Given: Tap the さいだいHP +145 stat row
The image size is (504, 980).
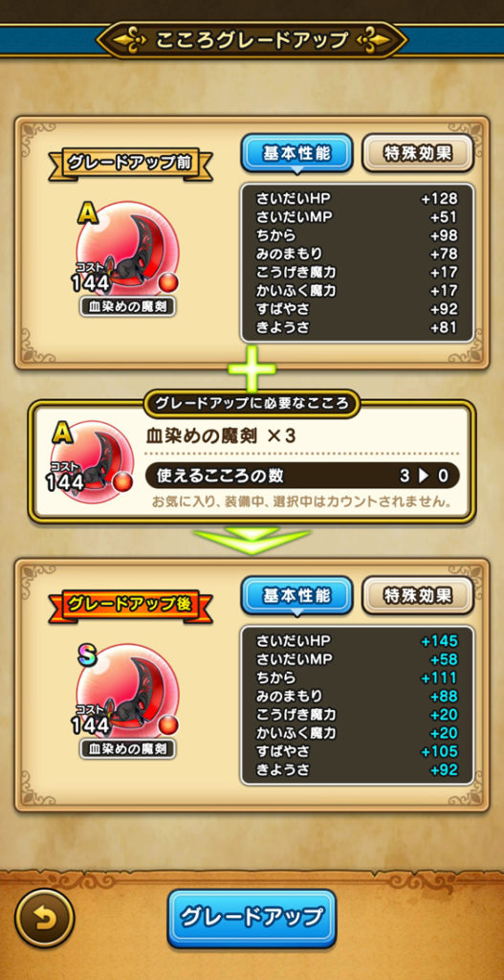Looking at the screenshot, I should [357, 640].
